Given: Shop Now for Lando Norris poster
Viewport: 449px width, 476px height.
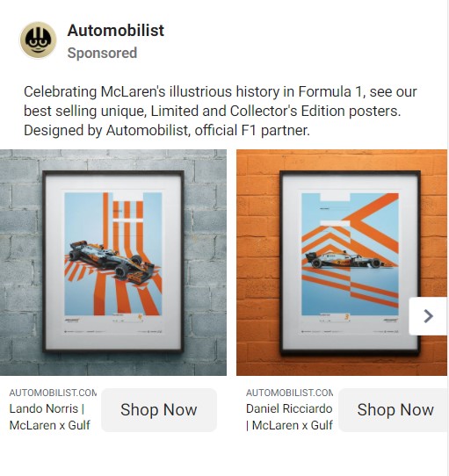Looking at the screenshot, I should click(x=159, y=410).
